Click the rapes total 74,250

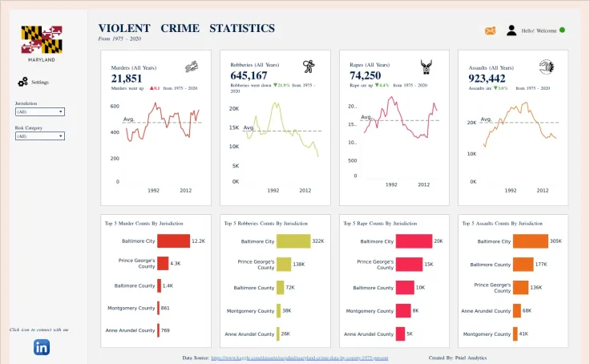click(365, 75)
